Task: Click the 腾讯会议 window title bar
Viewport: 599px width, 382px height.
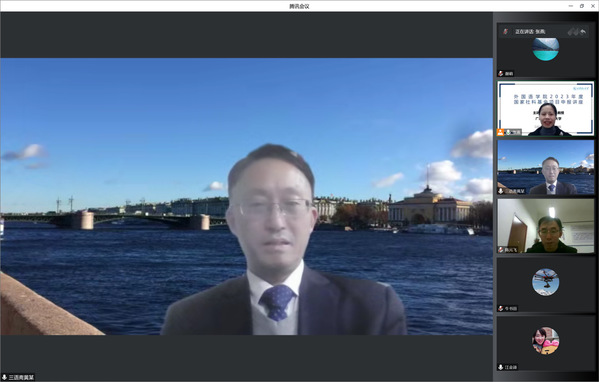Action: pos(299,6)
